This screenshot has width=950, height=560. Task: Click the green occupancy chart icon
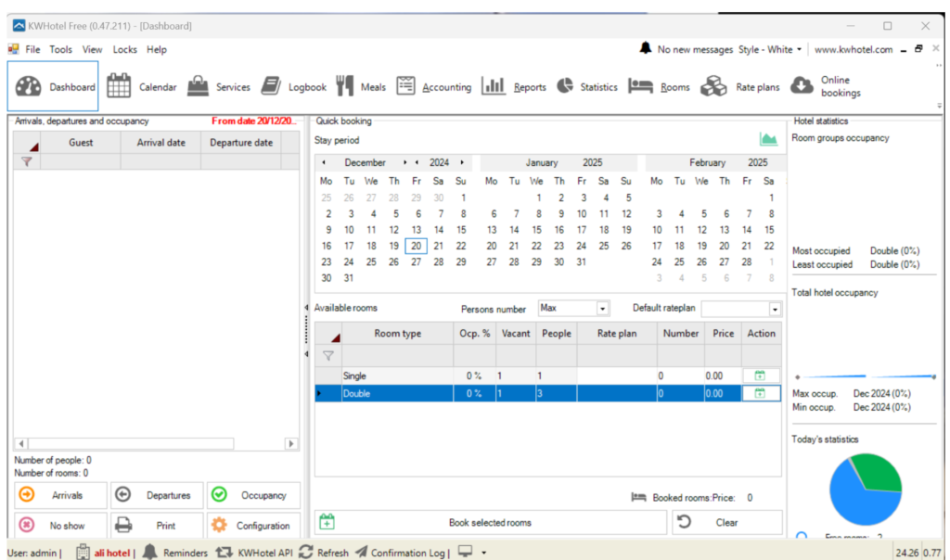[x=768, y=139]
